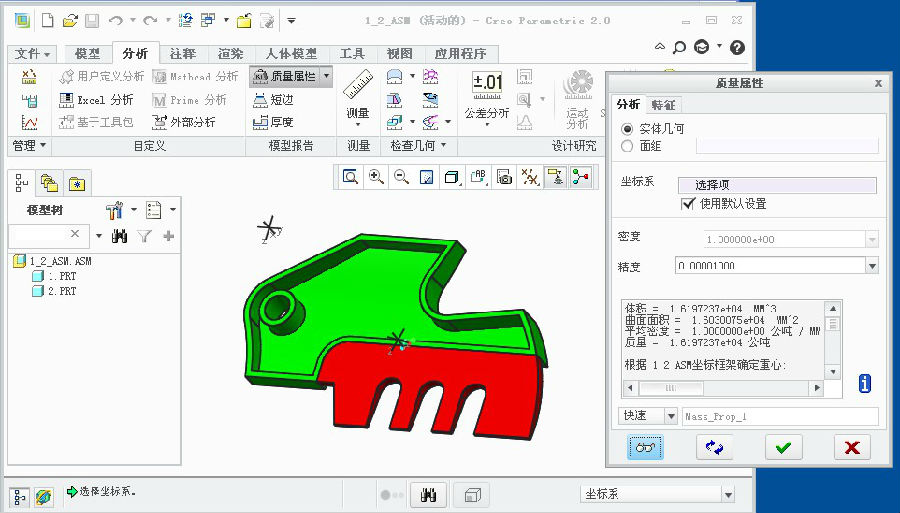
Task: Click the Zoom In magnifier icon
Action: tap(376, 177)
